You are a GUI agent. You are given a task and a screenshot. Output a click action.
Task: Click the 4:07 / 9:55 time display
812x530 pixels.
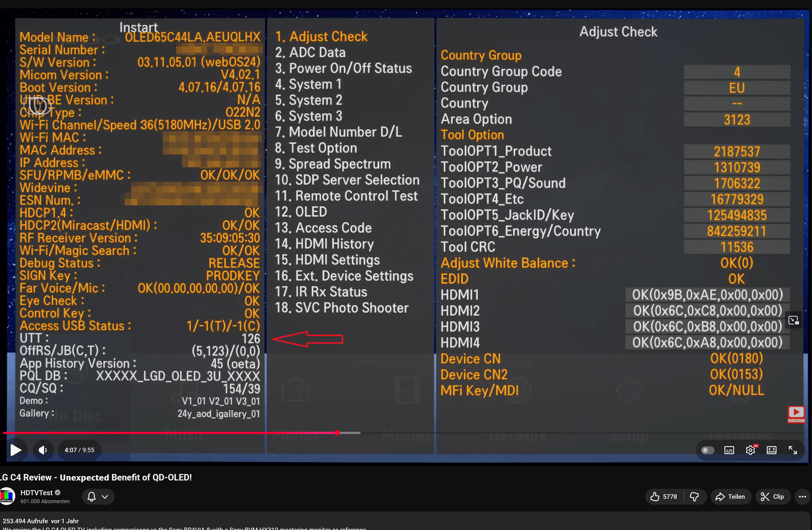(x=80, y=450)
